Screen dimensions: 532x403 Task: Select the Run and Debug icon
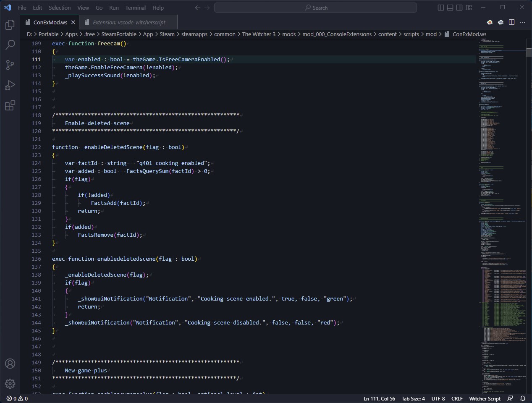[10, 85]
